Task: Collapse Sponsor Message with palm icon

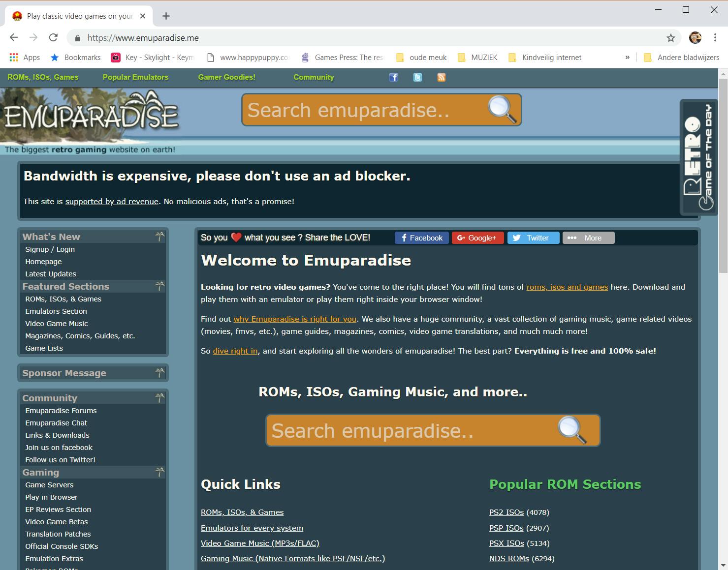Action: (159, 373)
